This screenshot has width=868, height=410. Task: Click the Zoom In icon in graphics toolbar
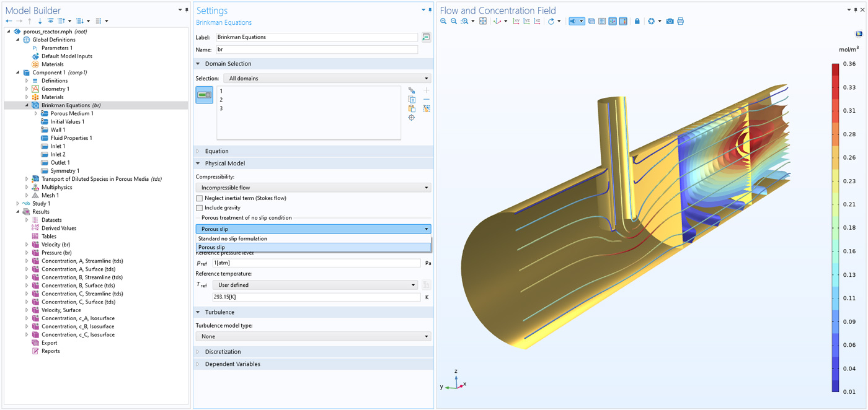click(x=443, y=21)
